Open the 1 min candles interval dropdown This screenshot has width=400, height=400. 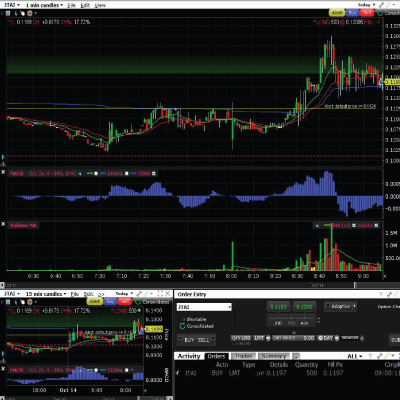point(45,5)
